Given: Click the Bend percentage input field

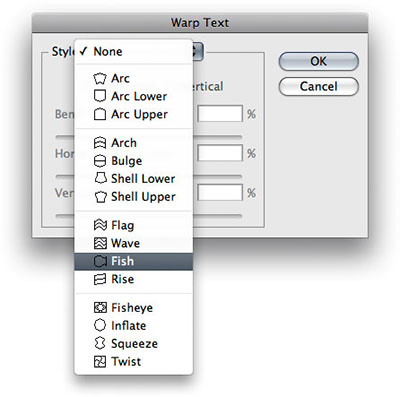Looking at the screenshot, I should tap(220, 114).
